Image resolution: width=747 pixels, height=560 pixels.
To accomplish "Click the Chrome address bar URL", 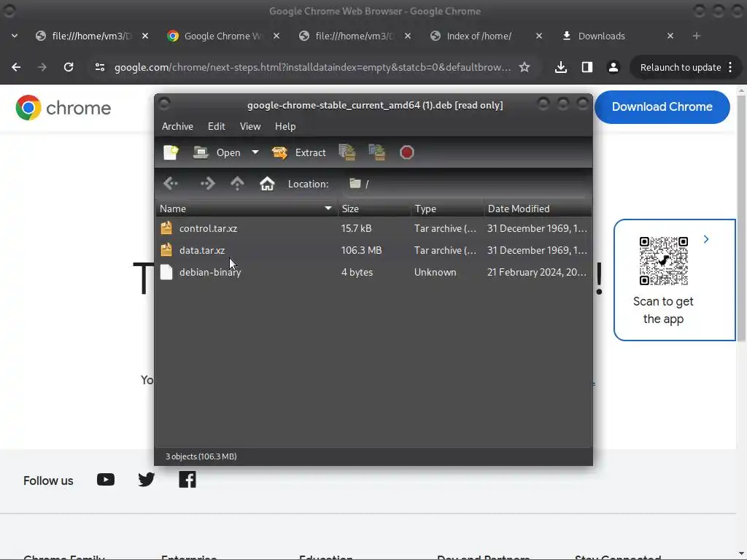I will click(312, 67).
